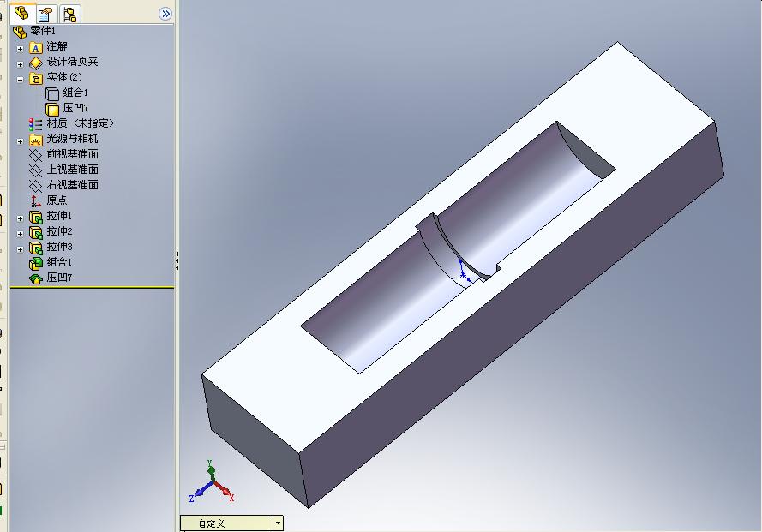Select the 拉伸1 feature

tap(59, 216)
